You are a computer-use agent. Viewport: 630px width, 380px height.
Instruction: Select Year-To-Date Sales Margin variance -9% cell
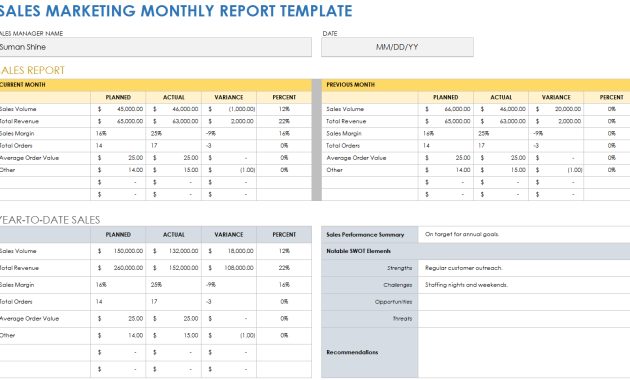[229, 285]
